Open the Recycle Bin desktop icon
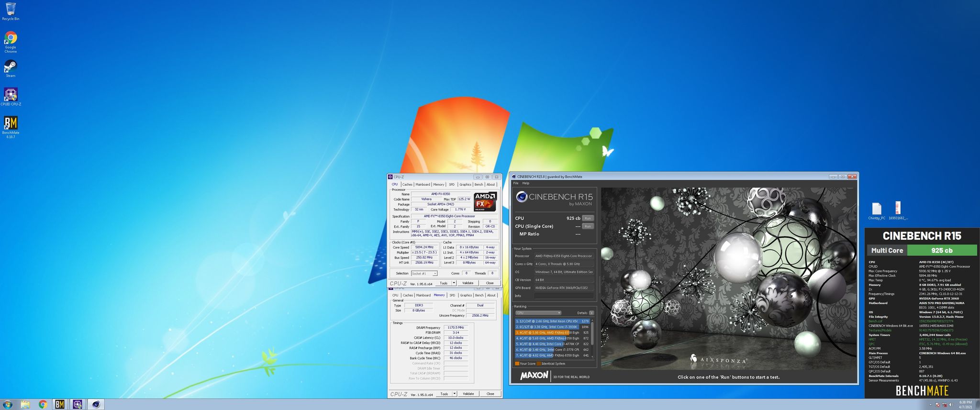 pos(11,11)
